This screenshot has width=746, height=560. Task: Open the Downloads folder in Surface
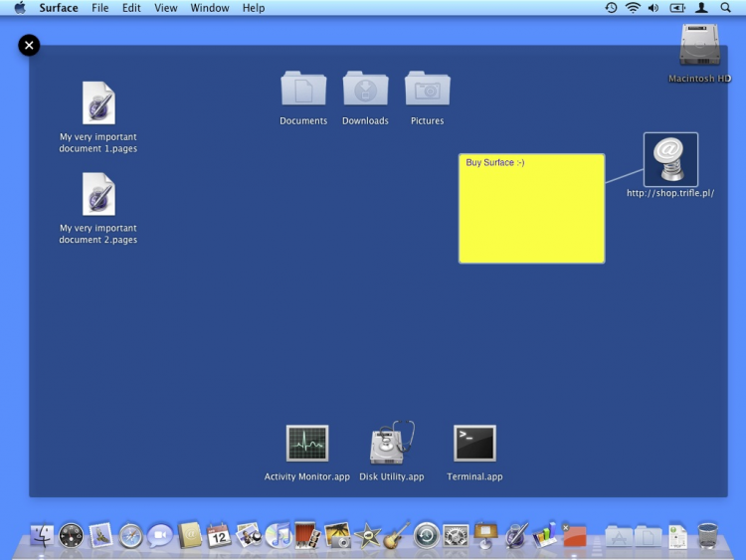[365, 89]
